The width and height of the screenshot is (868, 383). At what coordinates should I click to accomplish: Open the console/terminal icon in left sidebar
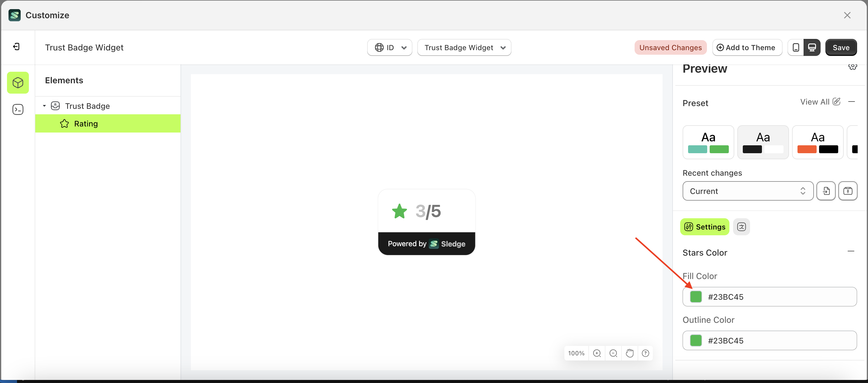tap(18, 109)
